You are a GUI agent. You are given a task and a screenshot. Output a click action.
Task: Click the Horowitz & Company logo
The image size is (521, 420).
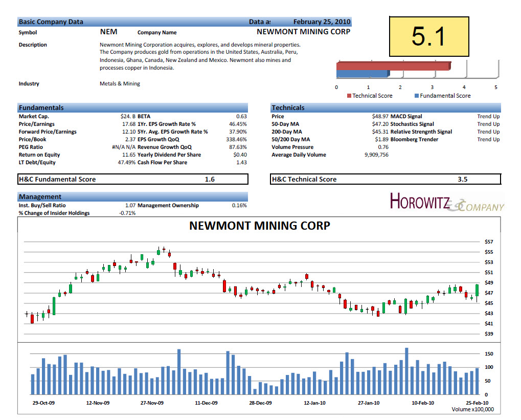pyautogui.click(x=447, y=202)
